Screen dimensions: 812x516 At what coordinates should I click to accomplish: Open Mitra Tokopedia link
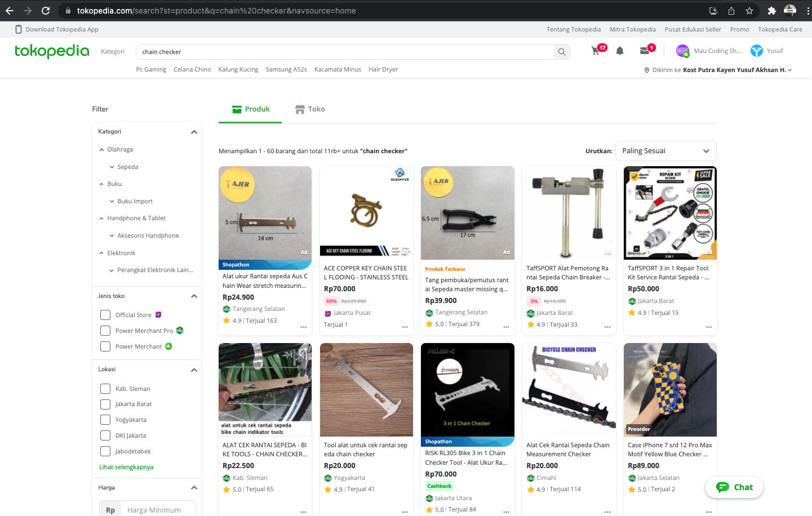pos(633,29)
